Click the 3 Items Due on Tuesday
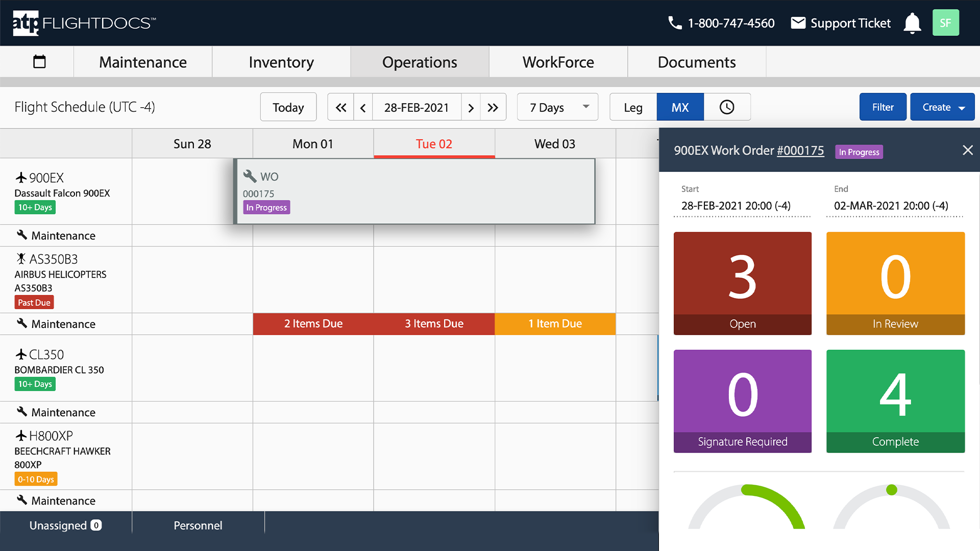The width and height of the screenshot is (980, 551). [433, 324]
